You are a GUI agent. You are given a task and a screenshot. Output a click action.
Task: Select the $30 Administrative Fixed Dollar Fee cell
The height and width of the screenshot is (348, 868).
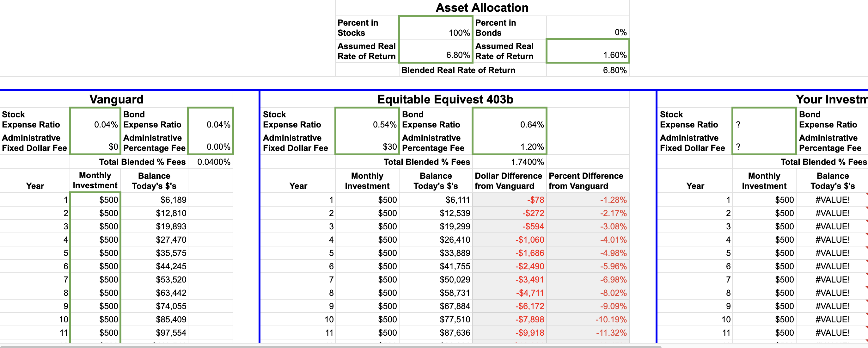[x=367, y=143]
